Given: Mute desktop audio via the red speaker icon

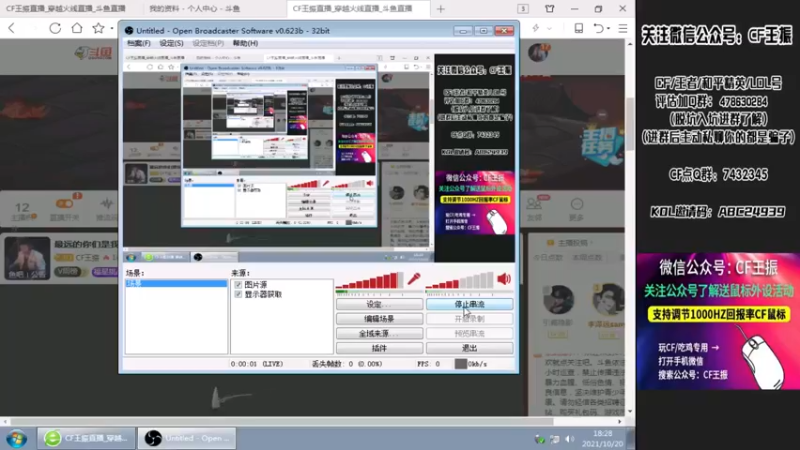Looking at the screenshot, I should [x=504, y=279].
